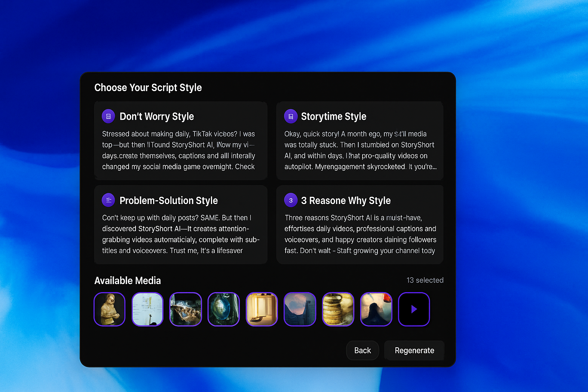
Task: Select the Storytime Style card title
Action: tap(333, 116)
